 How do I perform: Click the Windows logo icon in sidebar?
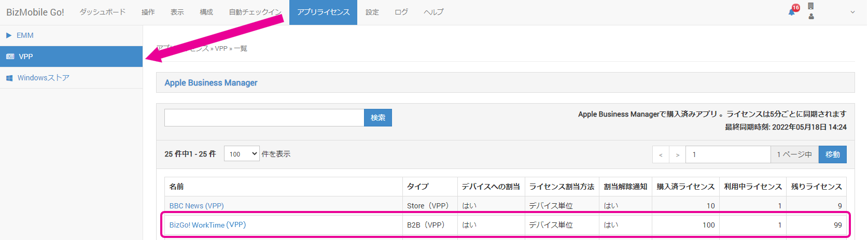coord(9,78)
